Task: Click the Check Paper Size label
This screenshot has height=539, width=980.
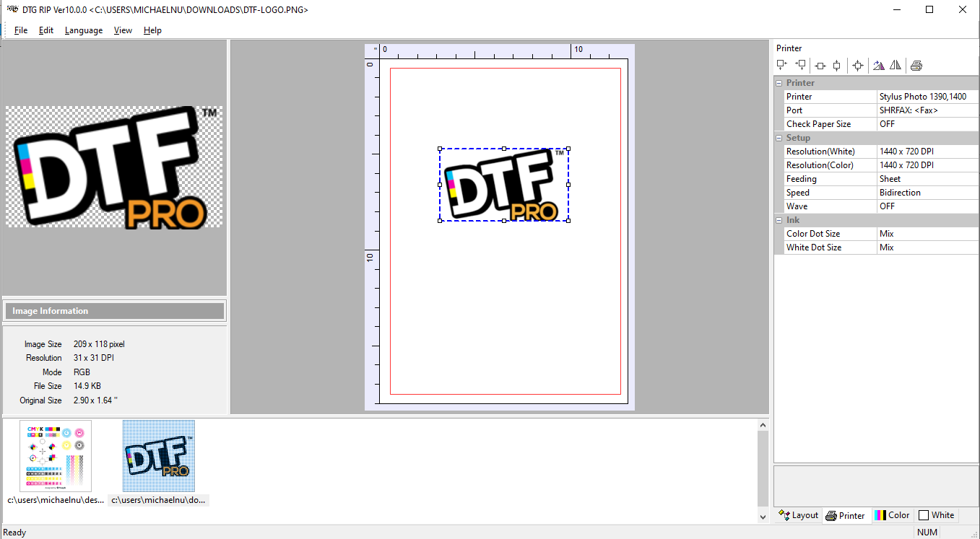Action: tap(831, 124)
